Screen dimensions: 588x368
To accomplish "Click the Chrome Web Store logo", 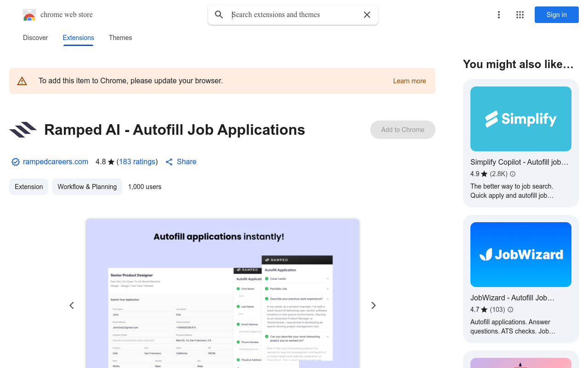I will click(29, 15).
